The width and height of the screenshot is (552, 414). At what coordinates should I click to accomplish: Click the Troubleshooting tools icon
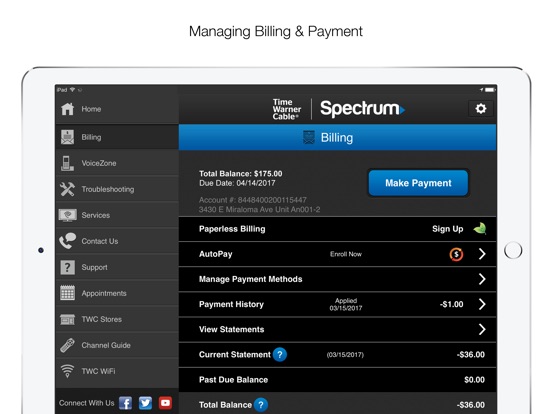[67, 189]
